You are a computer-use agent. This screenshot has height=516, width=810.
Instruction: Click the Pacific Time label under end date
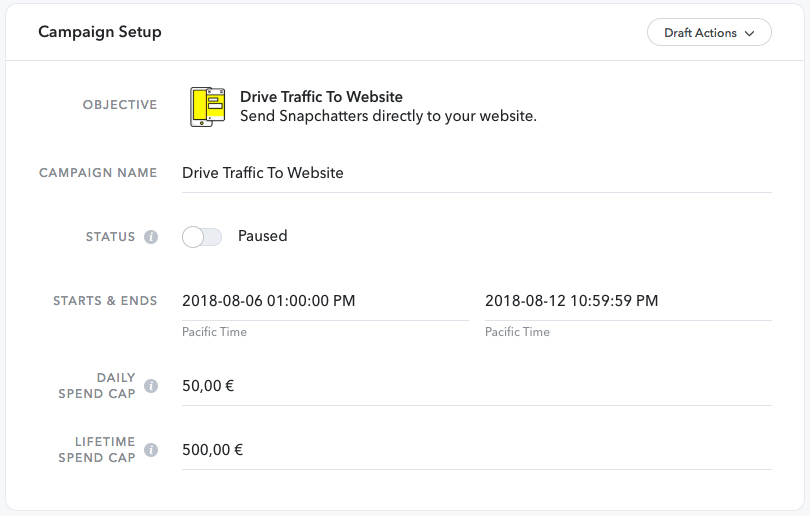pos(517,332)
